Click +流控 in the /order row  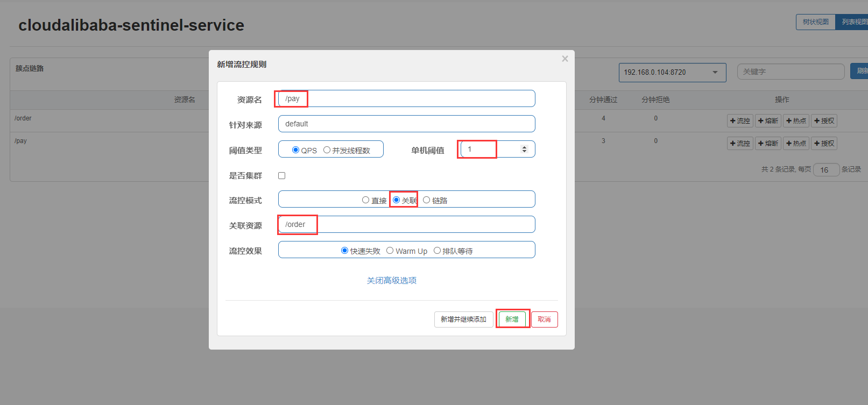[740, 121]
